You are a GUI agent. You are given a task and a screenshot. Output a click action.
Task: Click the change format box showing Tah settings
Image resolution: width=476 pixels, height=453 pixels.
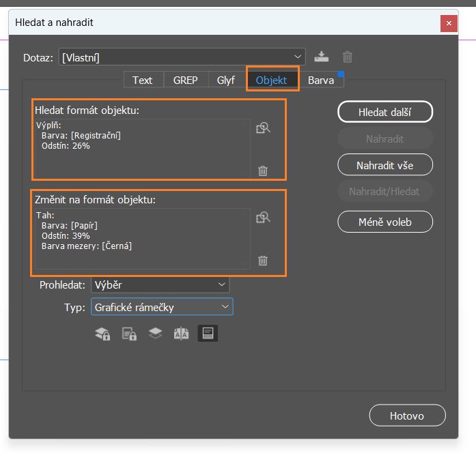(x=142, y=238)
